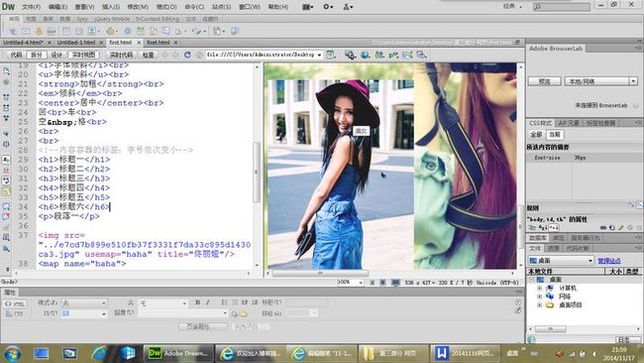The image size is (644, 363).
Task: Click the Windows Start button
Action: [12, 353]
